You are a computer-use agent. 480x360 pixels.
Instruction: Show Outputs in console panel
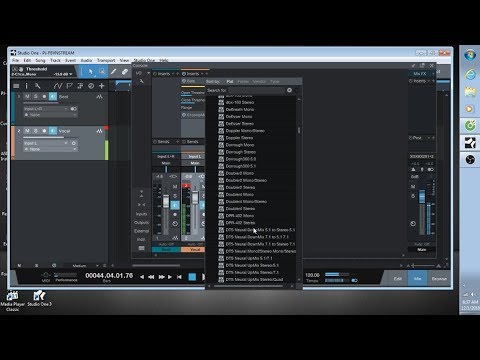click(141, 222)
